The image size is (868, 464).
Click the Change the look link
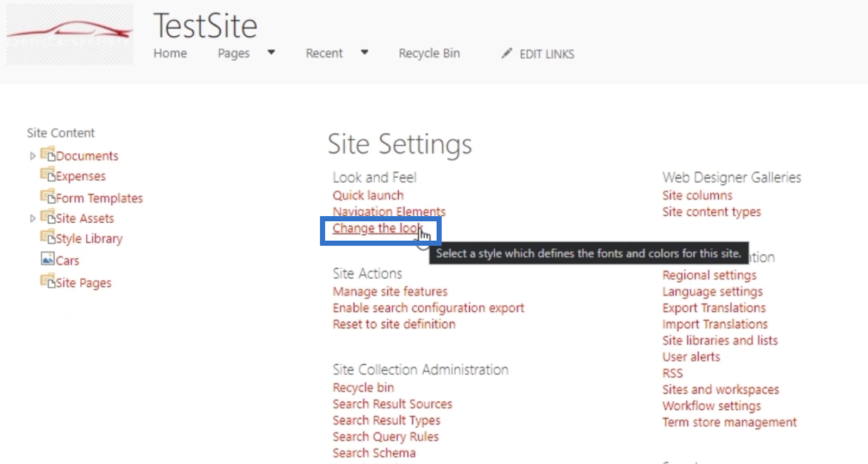378,228
